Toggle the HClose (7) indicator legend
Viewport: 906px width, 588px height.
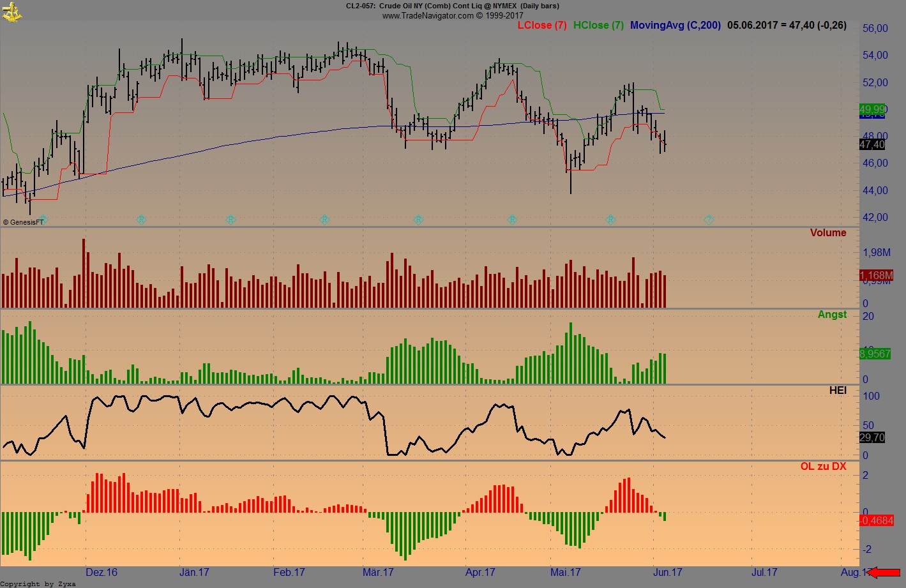(598, 26)
